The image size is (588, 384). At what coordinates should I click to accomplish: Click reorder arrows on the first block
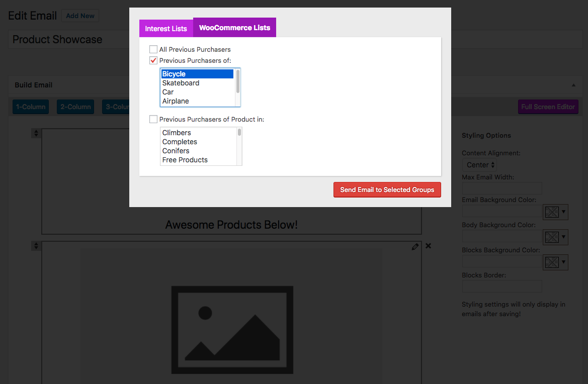[36, 133]
